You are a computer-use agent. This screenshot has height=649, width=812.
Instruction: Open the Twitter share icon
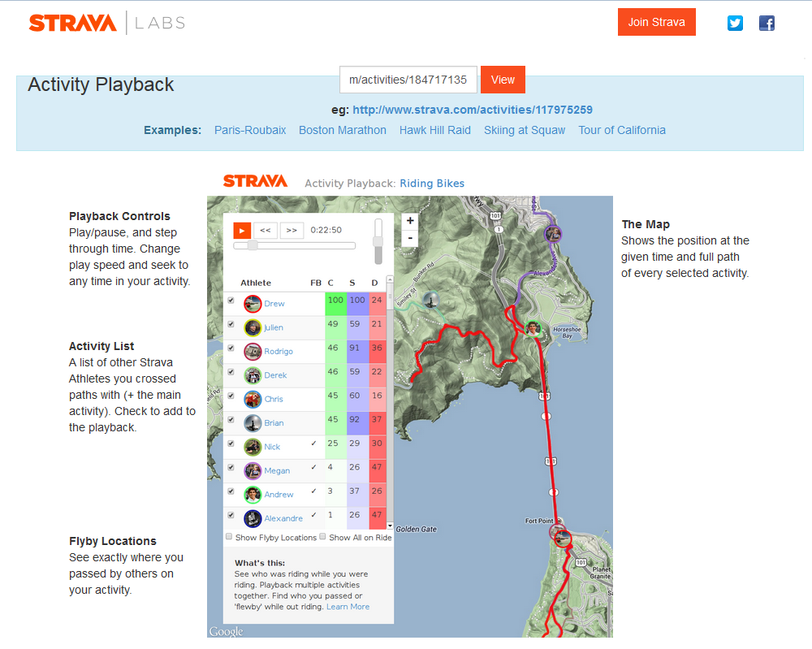coord(735,23)
